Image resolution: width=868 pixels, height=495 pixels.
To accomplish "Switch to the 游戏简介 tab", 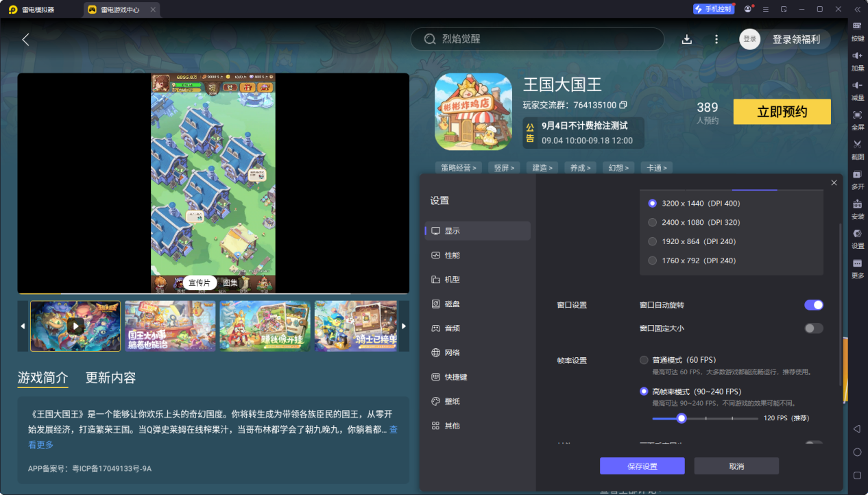I will click(43, 378).
